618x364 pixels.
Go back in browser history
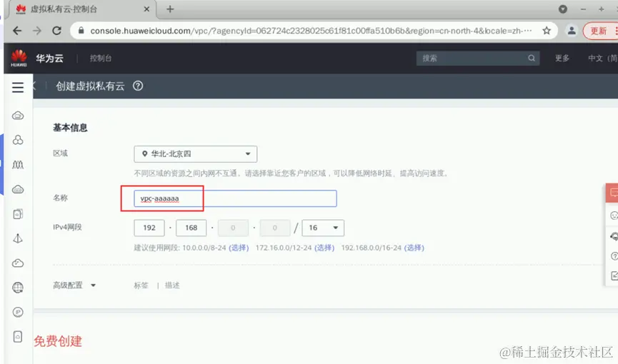point(17,31)
